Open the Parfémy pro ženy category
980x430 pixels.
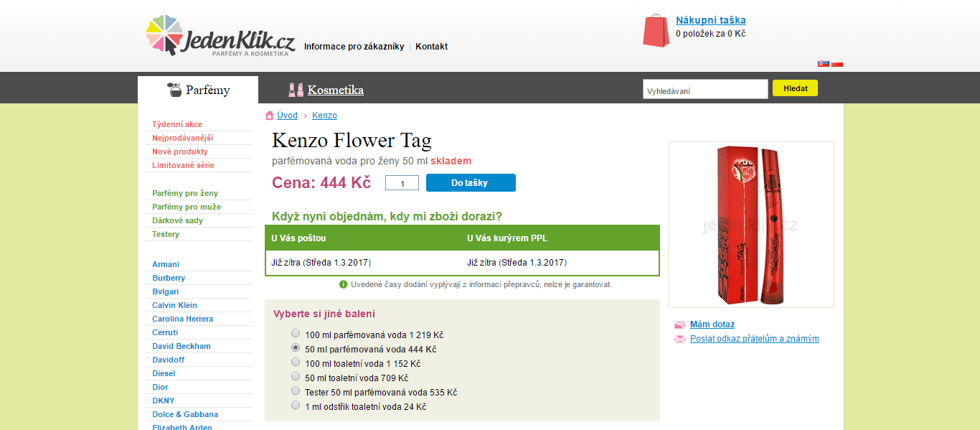pos(185,192)
